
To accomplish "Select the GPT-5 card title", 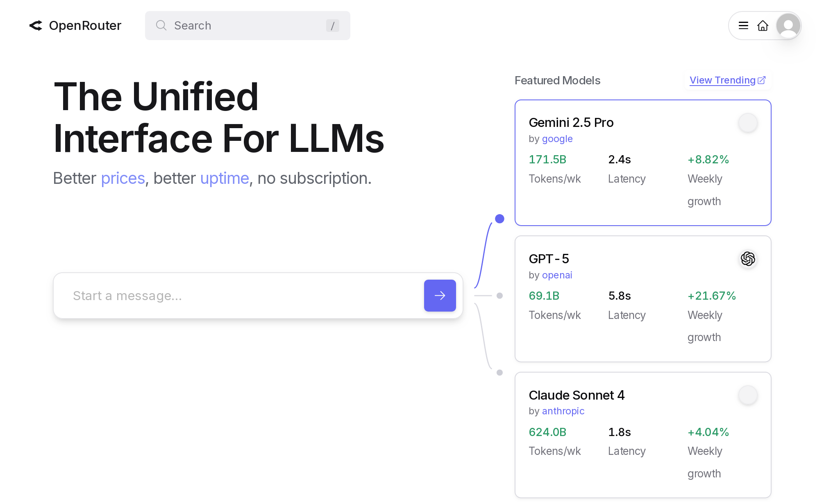I will click(549, 259).
